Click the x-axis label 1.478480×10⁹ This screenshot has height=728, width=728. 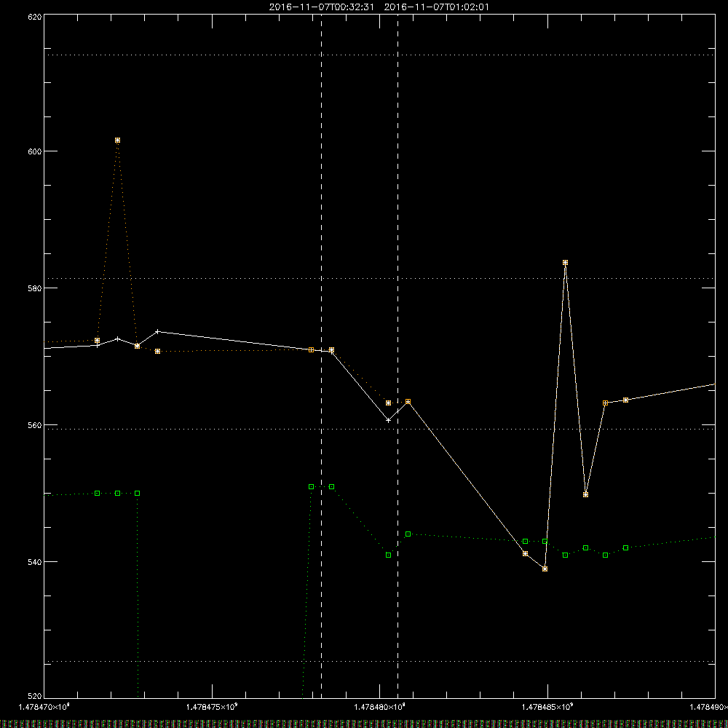(380, 707)
